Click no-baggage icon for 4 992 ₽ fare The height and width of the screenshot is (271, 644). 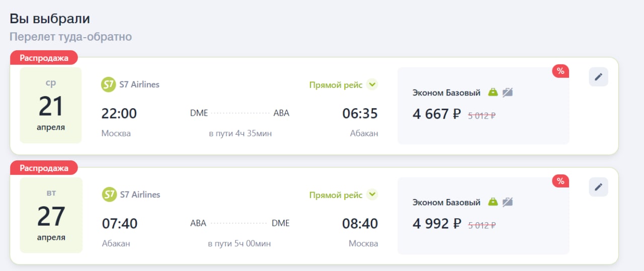pyautogui.click(x=508, y=202)
